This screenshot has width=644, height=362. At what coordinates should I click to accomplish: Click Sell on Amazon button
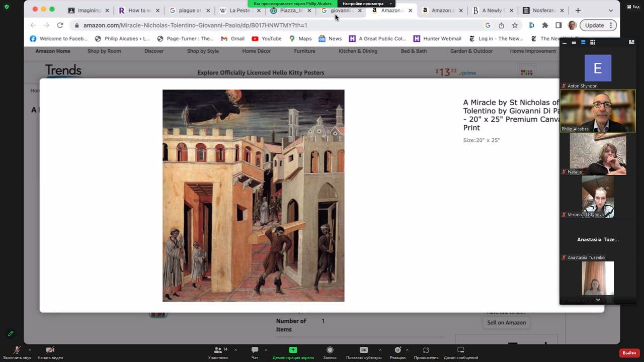(x=506, y=323)
